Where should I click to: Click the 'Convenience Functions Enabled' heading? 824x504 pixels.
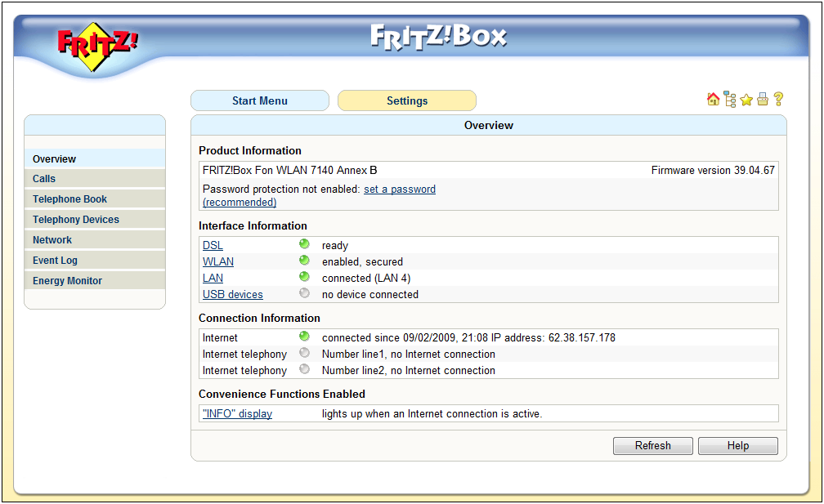click(282, 394)
